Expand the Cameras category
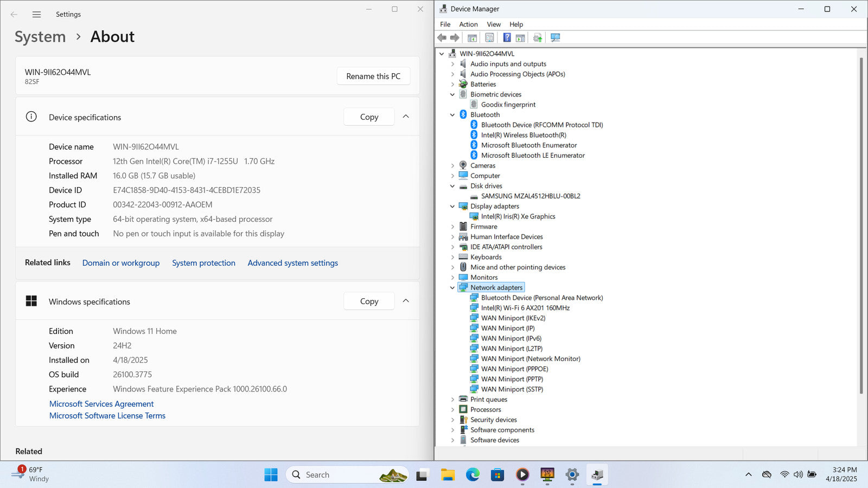Image resolution: width=868 pixels, height=488 pixels. 452,165
